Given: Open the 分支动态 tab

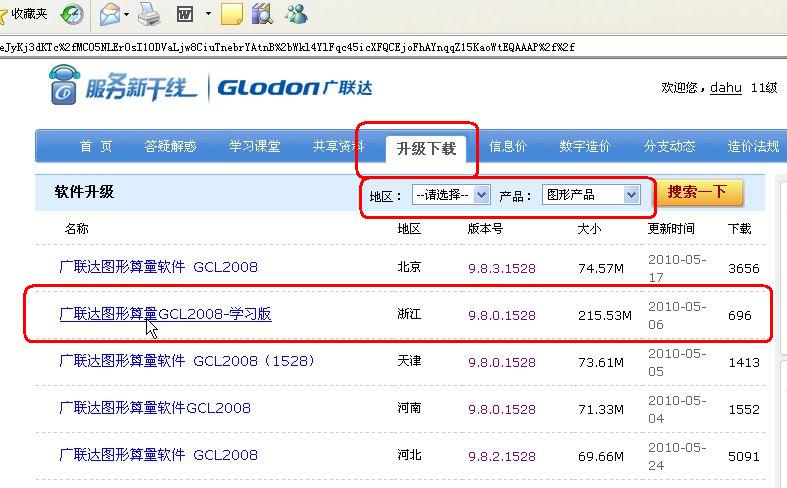Looking at the screenshot, I should point(670,147).
